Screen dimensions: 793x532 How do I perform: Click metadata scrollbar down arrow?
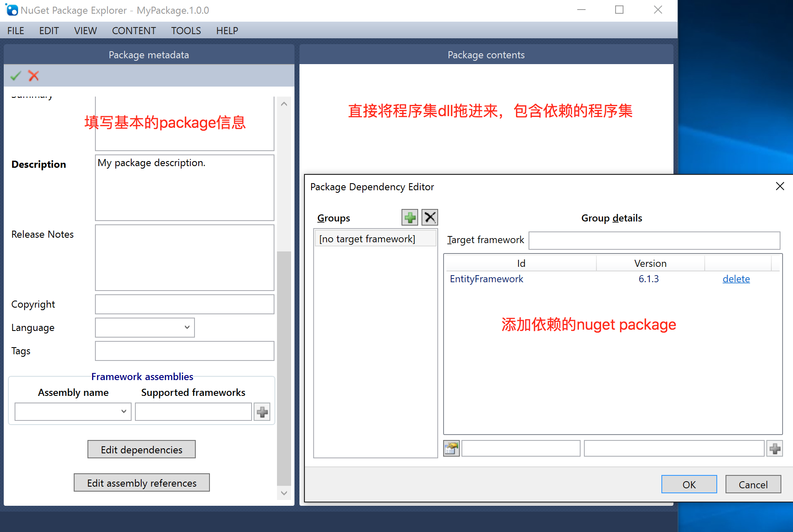[x=284, y=493]
